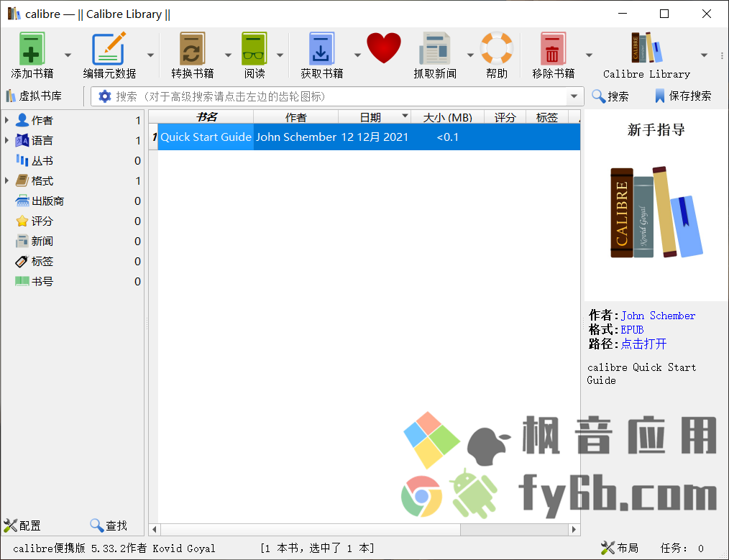This screenshot has height=560, width=729.
Task: Expand the Languages (语言) tree node
Action: 6,140
